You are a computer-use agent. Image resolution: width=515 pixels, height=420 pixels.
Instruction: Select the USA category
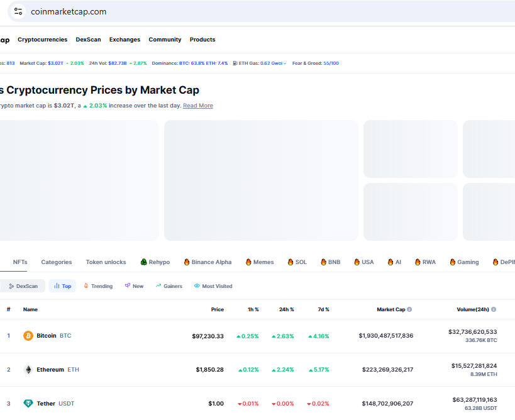point(364,262)
